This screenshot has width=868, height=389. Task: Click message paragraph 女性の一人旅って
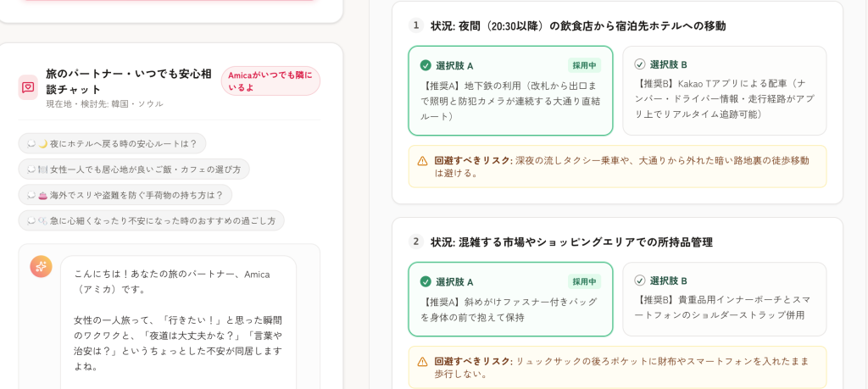click(178, 343)
